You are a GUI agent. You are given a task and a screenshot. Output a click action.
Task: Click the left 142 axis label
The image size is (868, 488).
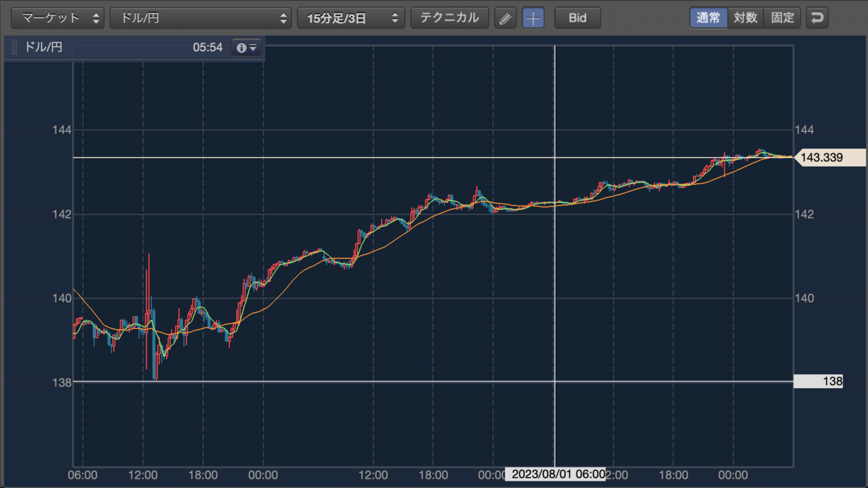61,214
